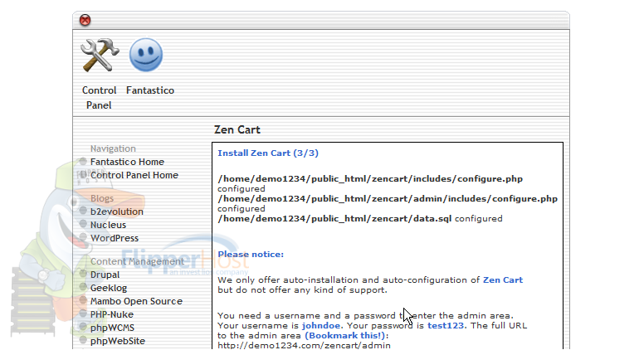Screen dimensions: 644x350
Task: Click the Control Panel label under the tools icon
Action: coord(99,98)
